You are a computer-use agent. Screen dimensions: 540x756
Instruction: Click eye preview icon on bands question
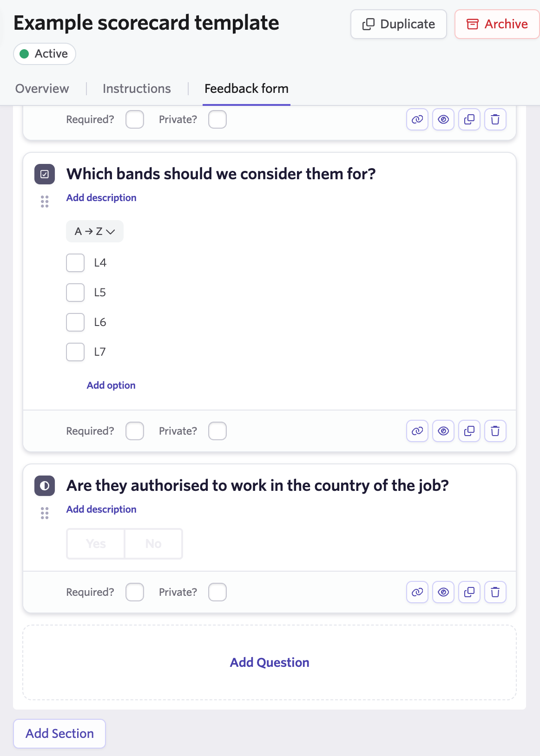click(x=443, y=431)
